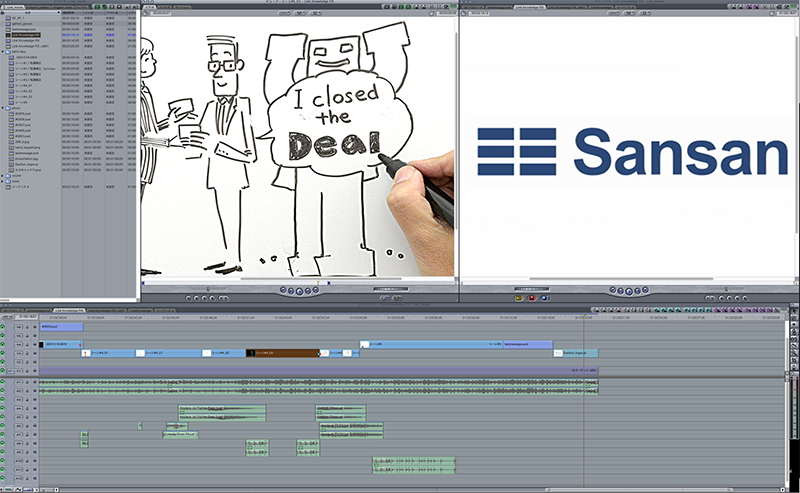Select the #0605.psd clip on V6

click(61, 327)
